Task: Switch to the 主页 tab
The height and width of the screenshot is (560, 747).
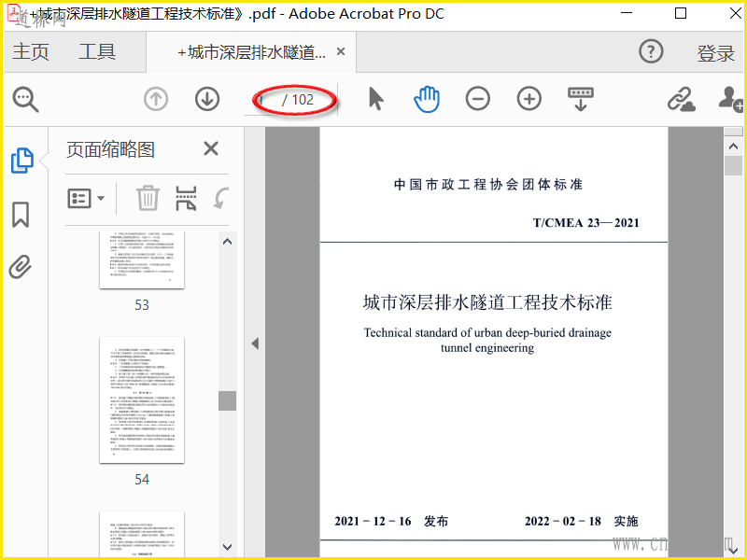Action: point(31,51)
